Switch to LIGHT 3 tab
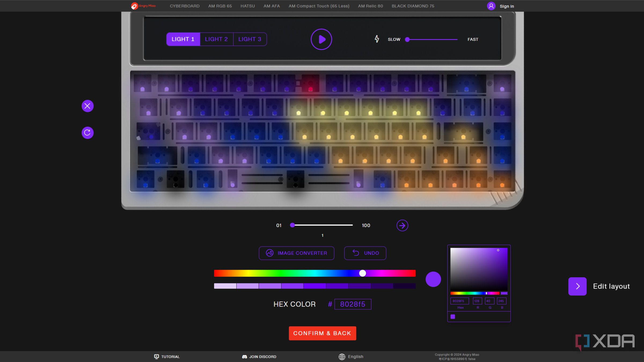Viewport: 644px width, 362px height. pos(250,39)
